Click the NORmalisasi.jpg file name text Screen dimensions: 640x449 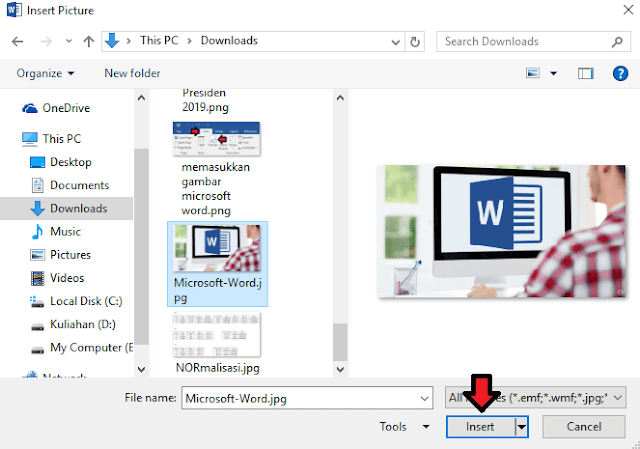click(218, 368)
